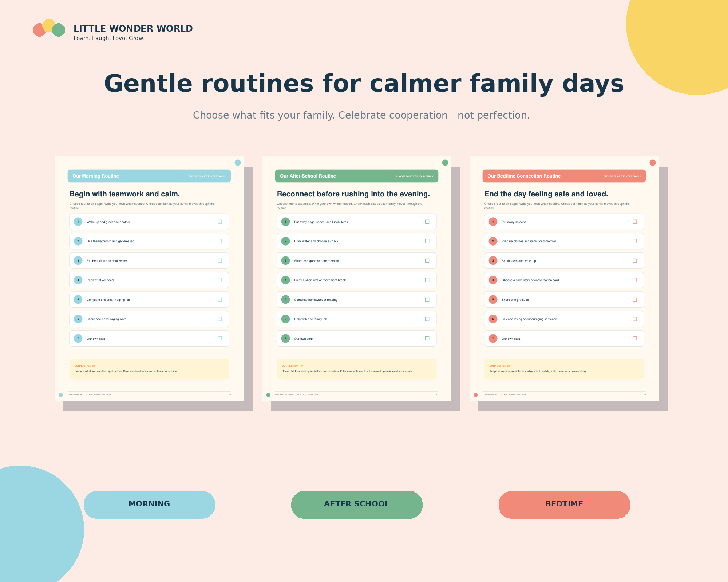This screenshot has width=728, height=582.
Task: Check Drink water and choose a snack
Action: point(427,241)
